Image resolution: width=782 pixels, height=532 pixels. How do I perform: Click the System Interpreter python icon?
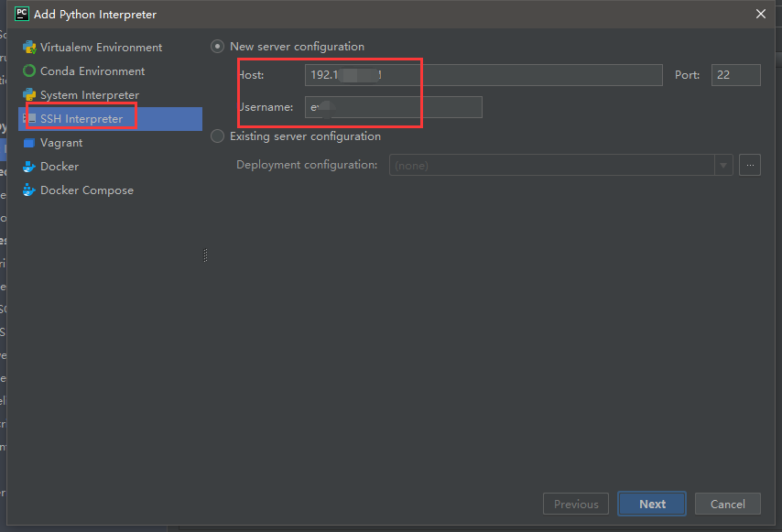coord(29,94)
